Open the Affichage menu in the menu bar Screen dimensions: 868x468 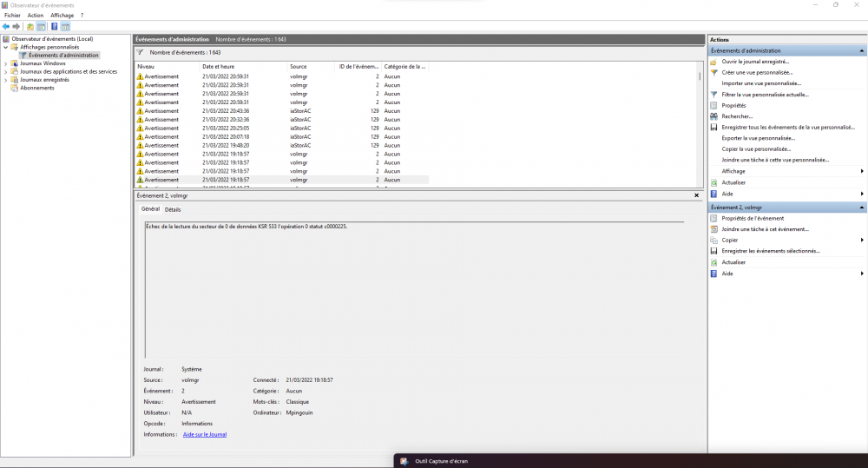[62, 15]
